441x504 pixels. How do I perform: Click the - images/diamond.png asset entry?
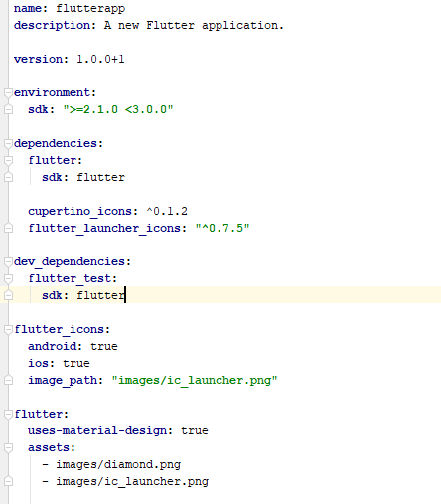tap(111, 464)
